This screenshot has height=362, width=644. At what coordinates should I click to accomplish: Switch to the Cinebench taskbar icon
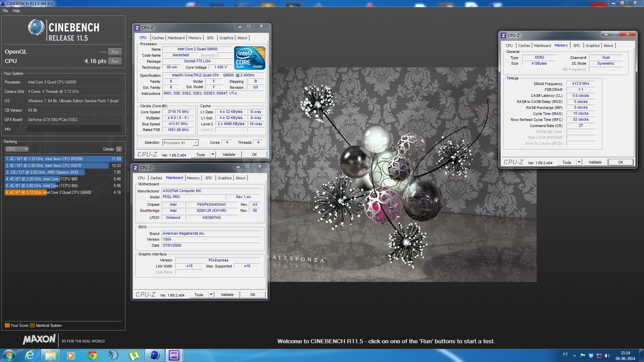click(154, 355)
